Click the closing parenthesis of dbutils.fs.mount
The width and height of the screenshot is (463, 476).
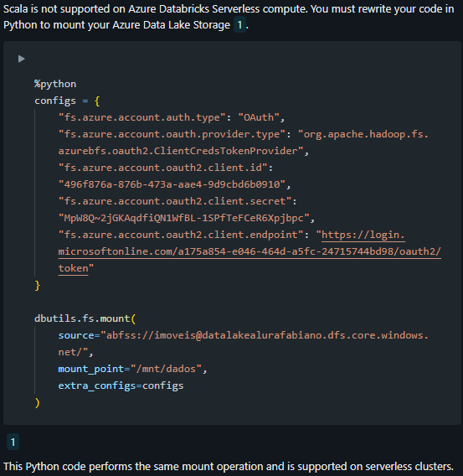pyautogui.click(x=38, y=402)
